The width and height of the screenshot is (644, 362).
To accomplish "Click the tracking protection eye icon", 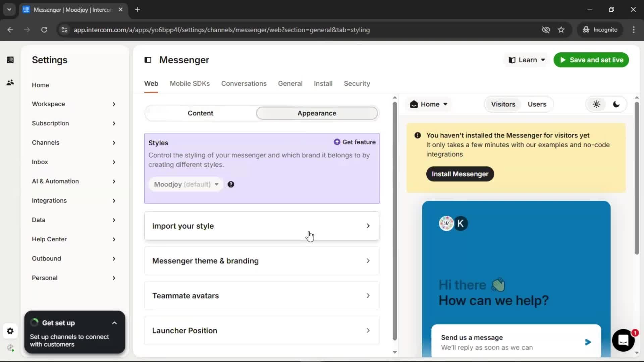I will click(x=546, y=30).
